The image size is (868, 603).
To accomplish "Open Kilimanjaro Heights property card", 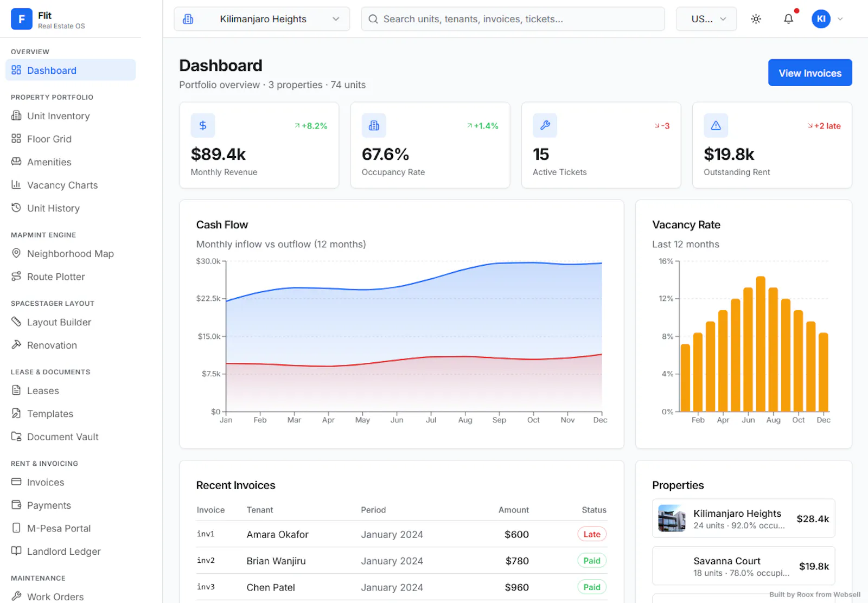I will (743, 518).
